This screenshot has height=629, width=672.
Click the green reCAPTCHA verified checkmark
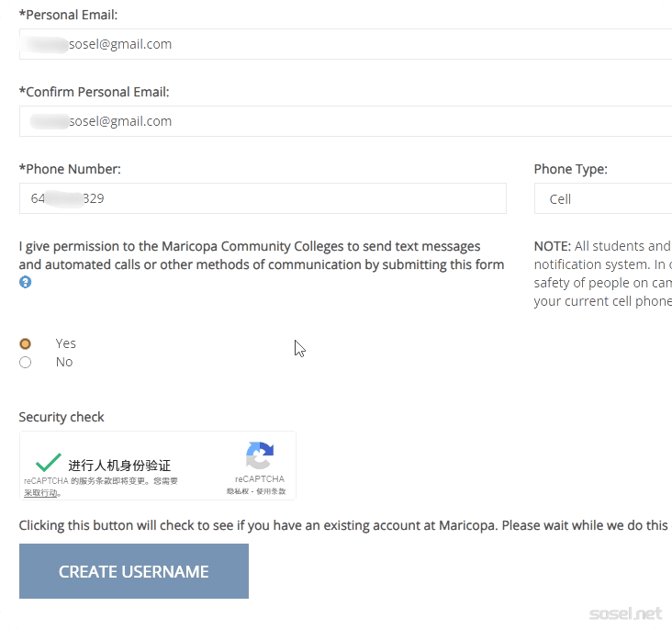point(48,462)
